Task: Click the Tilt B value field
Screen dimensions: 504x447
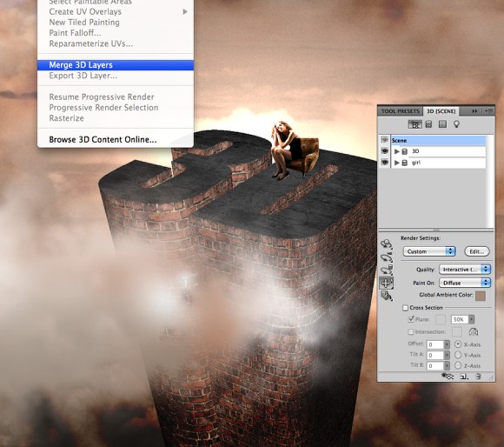Action: point(434,366)
